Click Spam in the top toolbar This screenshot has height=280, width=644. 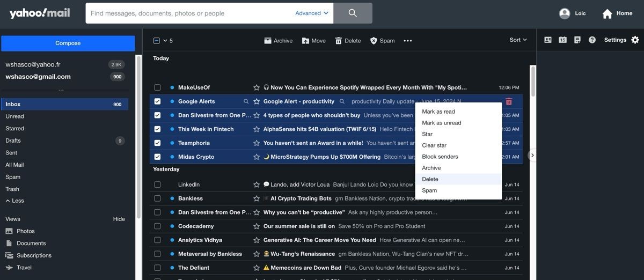click(382, 40)
